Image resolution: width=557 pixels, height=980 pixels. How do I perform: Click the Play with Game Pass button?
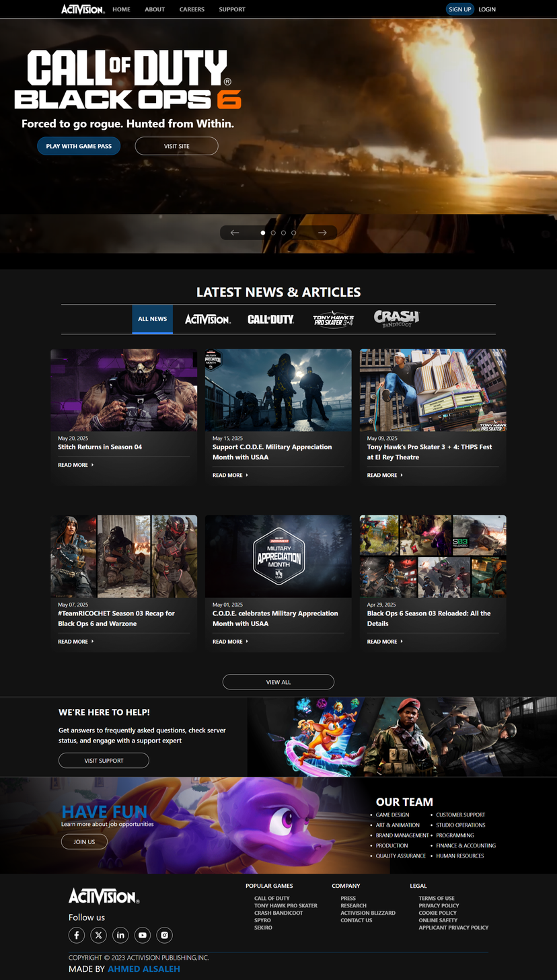click(79, 146)
